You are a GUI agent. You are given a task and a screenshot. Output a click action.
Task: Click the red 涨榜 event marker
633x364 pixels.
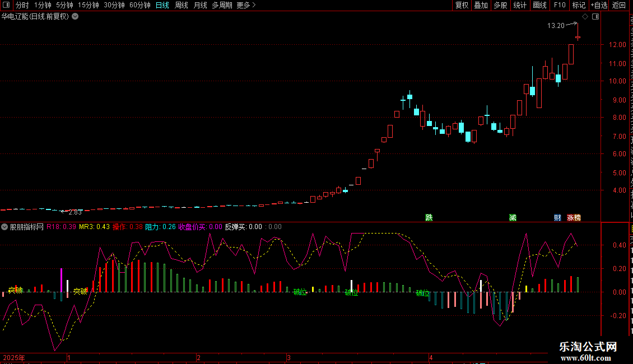[x=574, y=217]
